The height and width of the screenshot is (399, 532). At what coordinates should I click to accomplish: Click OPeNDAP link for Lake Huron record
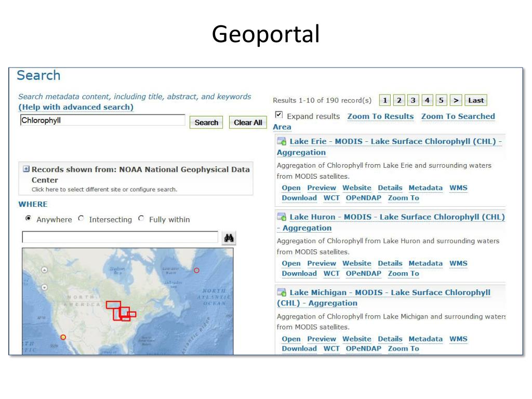[363, 273]
